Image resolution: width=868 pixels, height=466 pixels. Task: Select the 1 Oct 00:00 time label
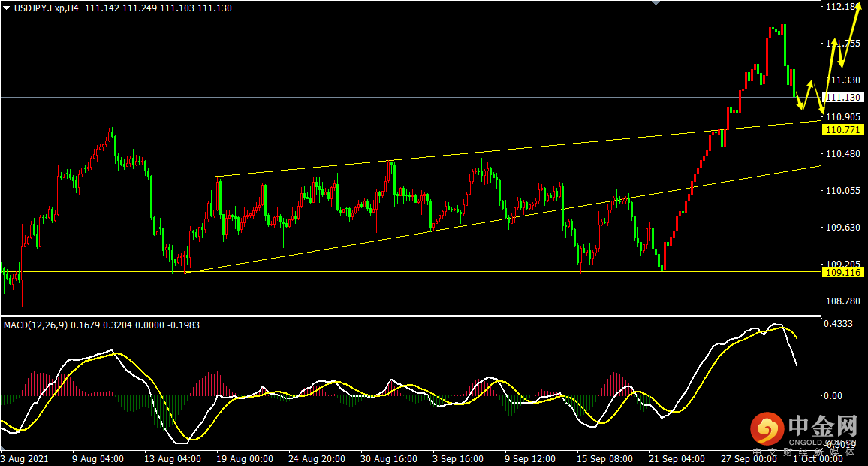[x=818, y=458]
